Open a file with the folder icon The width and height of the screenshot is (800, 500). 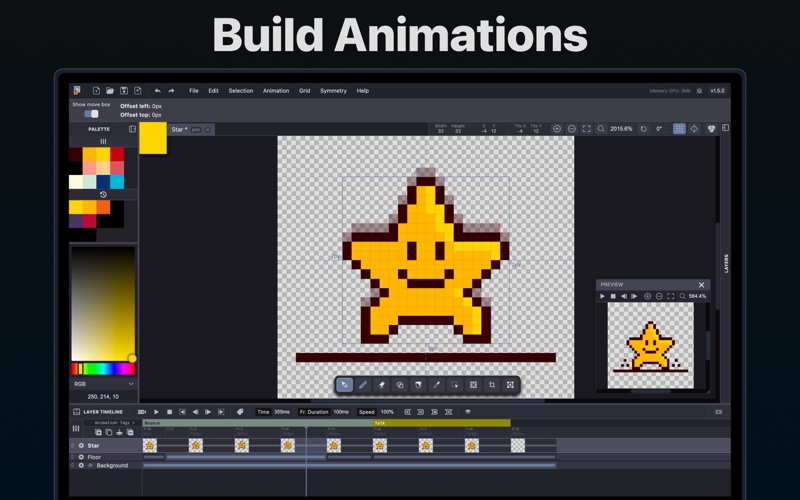coord(110,90)
